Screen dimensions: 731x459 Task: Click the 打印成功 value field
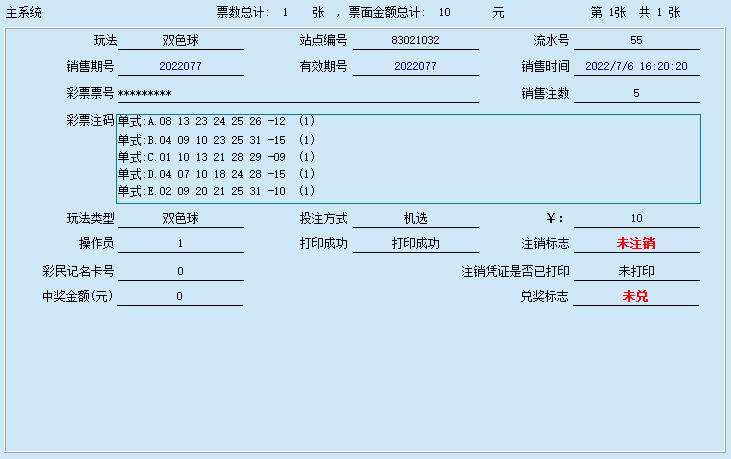pyautogui.click(x=415, y=244)
